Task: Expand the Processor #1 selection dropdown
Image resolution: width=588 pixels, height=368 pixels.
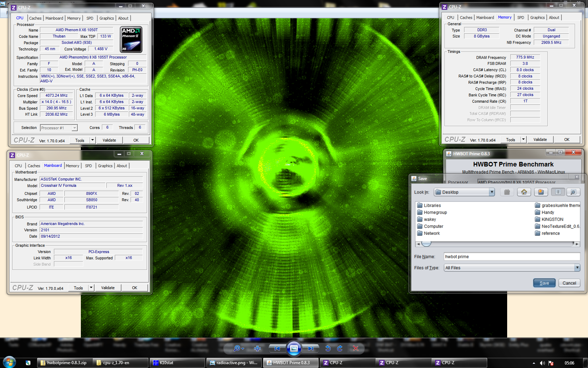Action: pos(75,128)
